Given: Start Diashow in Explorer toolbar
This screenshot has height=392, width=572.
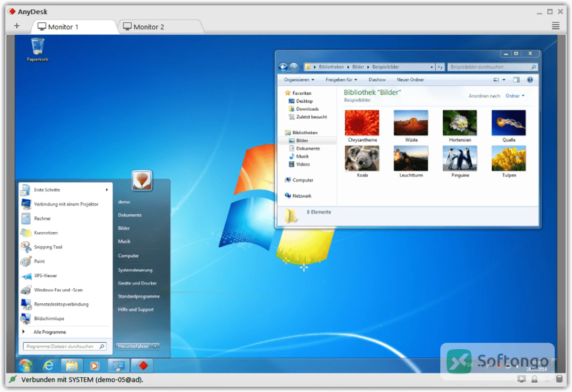Looking at the screenshot, I should pyautogui.click(x=377, y=80).
